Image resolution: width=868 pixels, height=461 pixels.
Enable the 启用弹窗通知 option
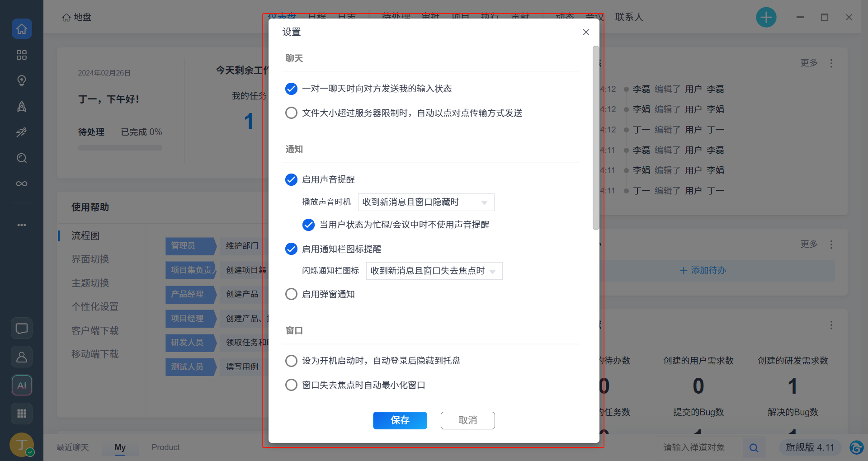click(x=291, y=294)
